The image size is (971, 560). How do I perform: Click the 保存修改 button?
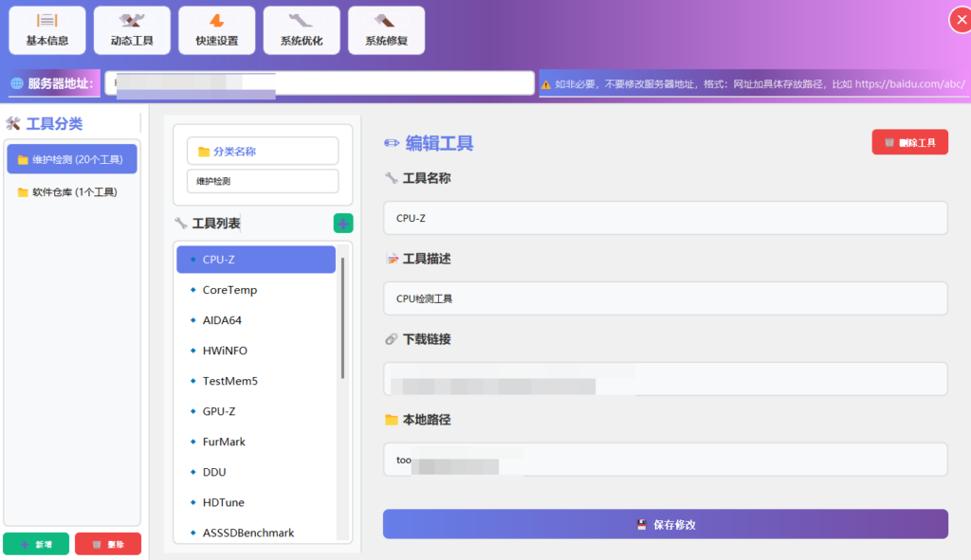pyautogui.click(x=665, y=524)
